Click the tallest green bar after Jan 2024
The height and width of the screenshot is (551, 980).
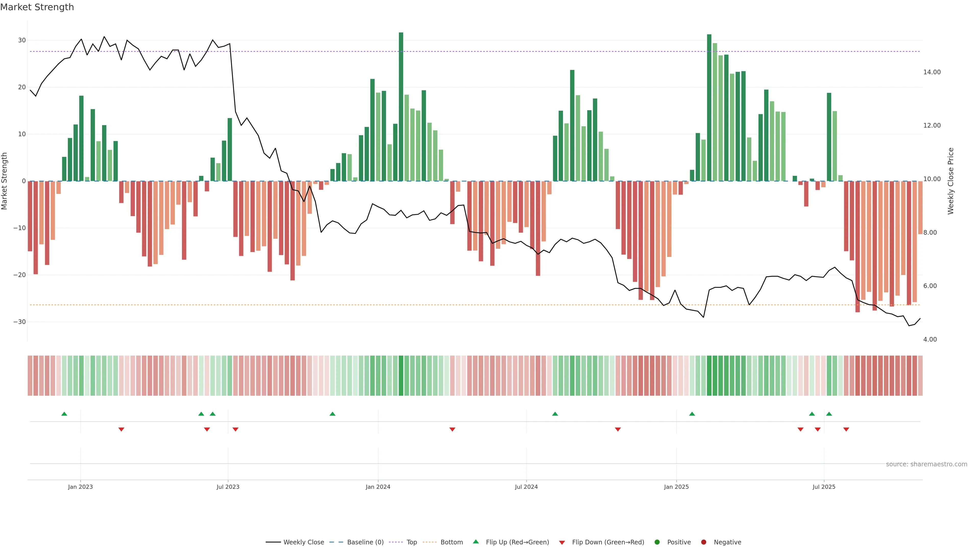pyautogui.click(x=401, y=106)
